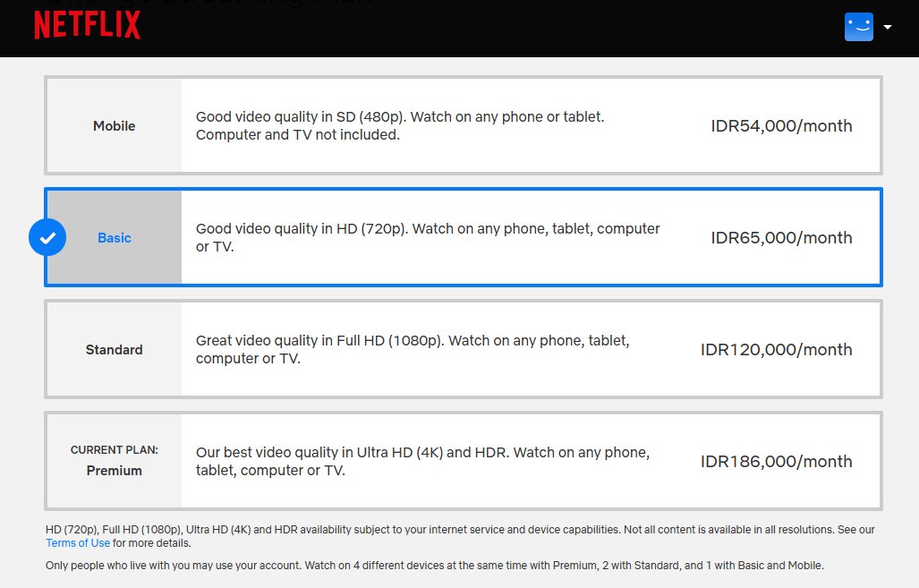The width and height of the screenshot is (919, 588).
Task: Click the IDR65,000/month price
Action: pos(781,238)
